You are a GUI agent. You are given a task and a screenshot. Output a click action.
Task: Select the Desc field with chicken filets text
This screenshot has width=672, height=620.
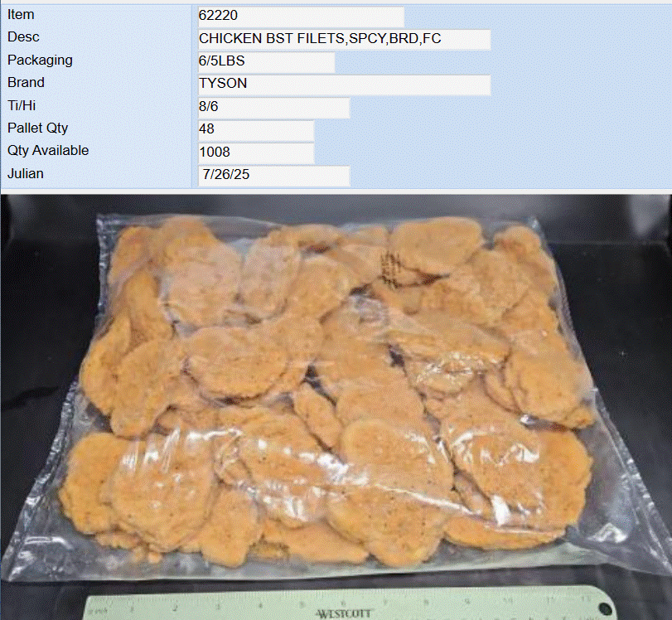coord(344,39)
